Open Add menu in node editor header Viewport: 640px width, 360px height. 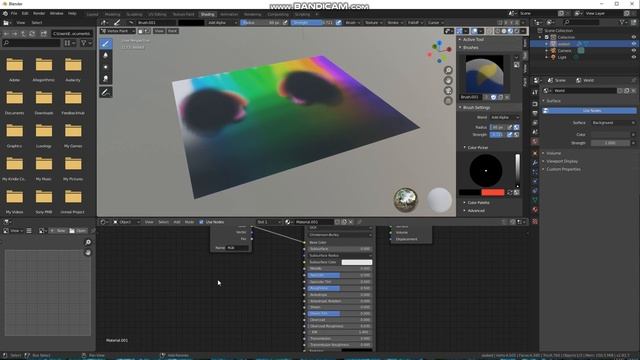tap(177, 222)
